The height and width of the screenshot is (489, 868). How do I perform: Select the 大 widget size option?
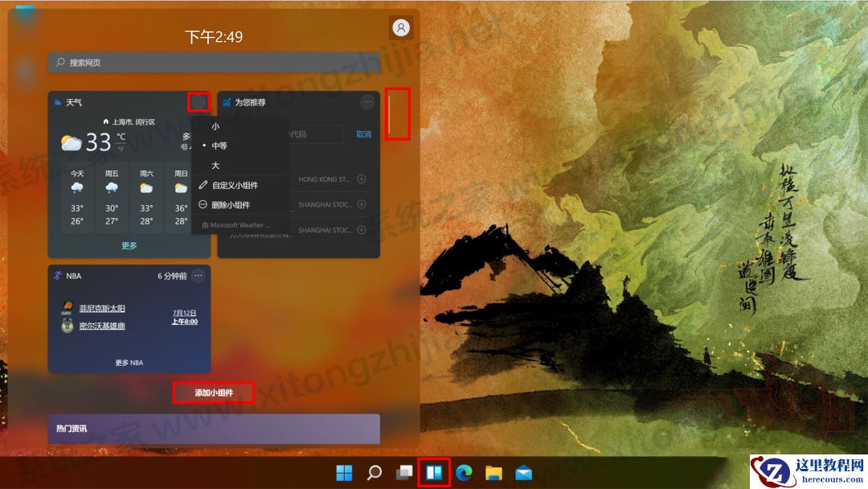216,165
